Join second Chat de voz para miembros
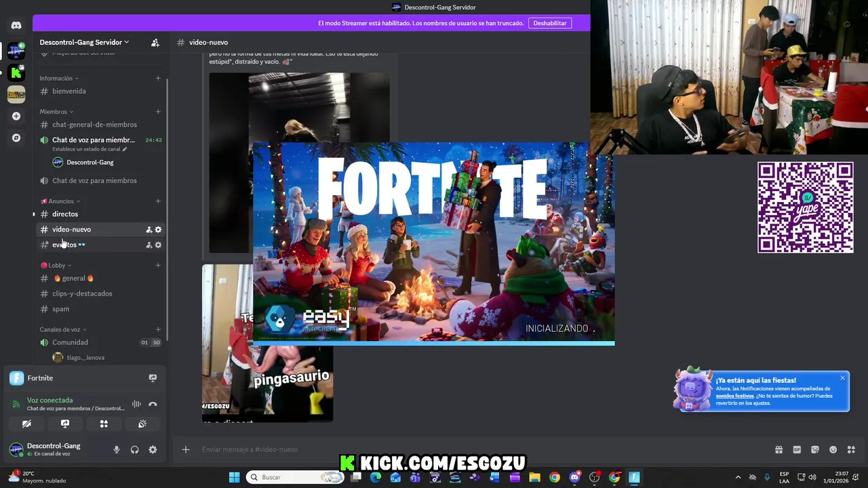 100,180
